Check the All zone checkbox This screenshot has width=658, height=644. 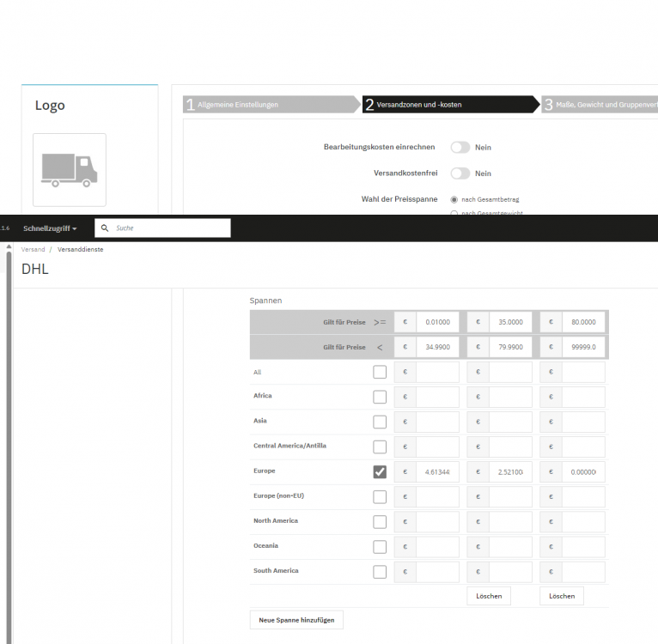(x=380, y=372)
